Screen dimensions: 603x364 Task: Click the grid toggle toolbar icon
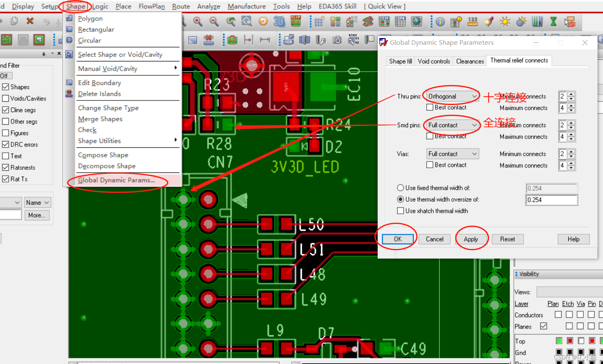[319, 22]
